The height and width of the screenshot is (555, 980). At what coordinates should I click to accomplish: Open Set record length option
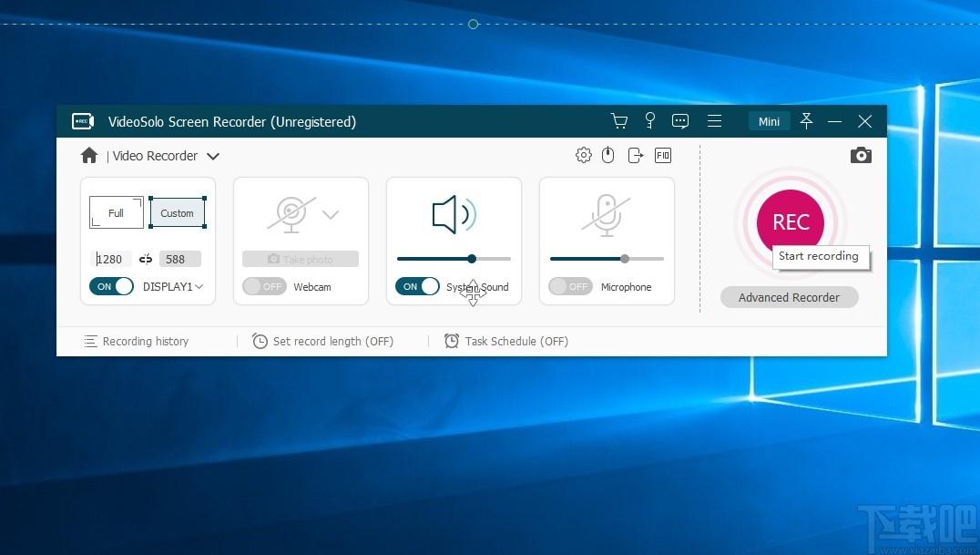322,341
